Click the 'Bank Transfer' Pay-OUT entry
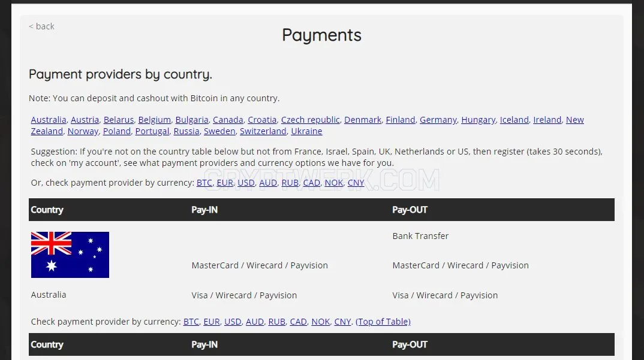This screenshot has height=360, width=644. click(x=420, y=236)
